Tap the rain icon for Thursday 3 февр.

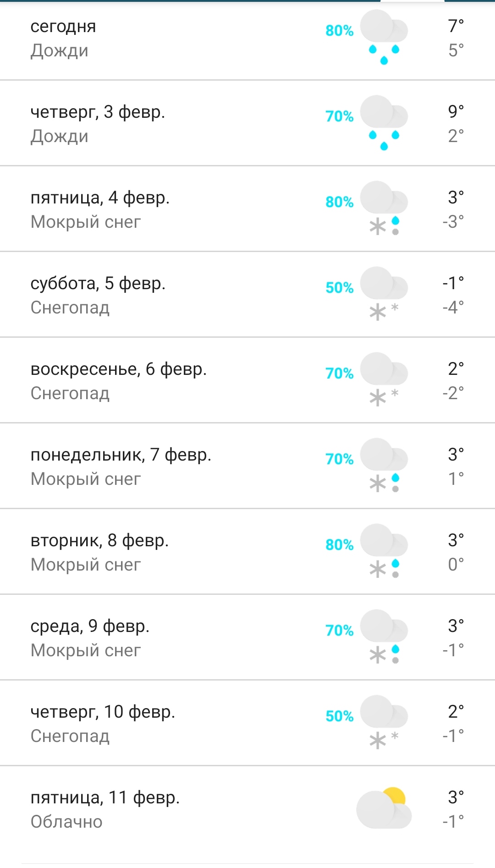(x=384, y=122)
